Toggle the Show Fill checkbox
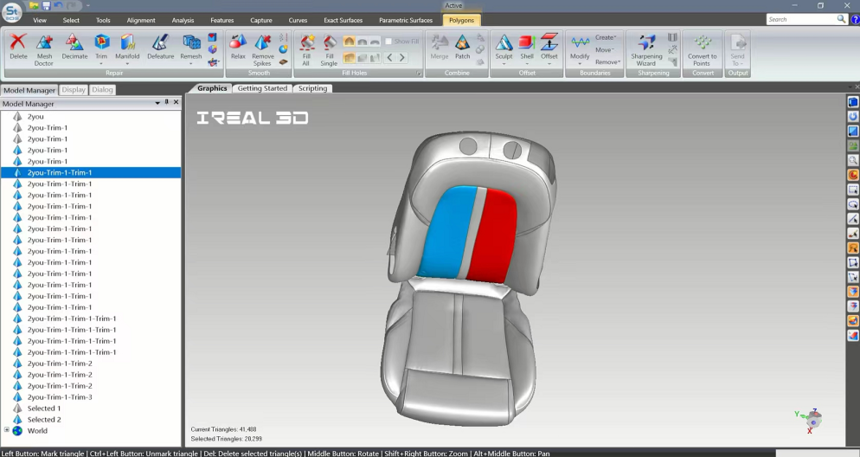The image size is (860, 457). click(388, 41)
